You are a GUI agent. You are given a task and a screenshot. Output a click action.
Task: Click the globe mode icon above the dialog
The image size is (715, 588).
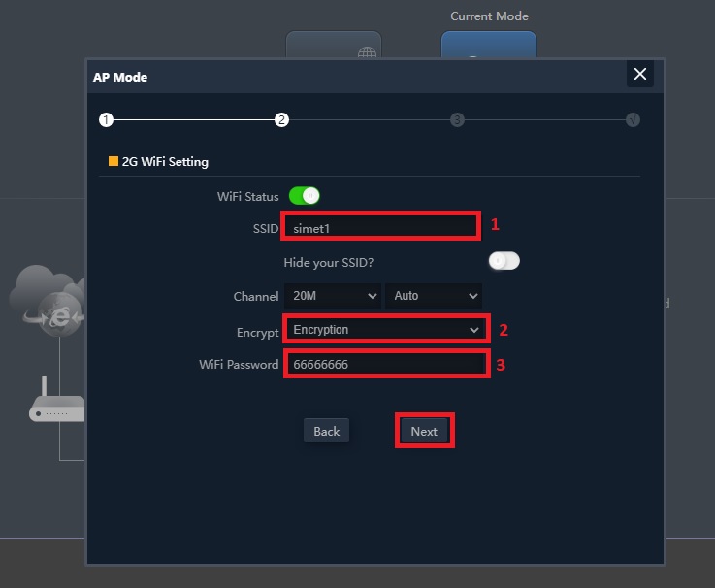pyautogui.click(x=334, y=46)
